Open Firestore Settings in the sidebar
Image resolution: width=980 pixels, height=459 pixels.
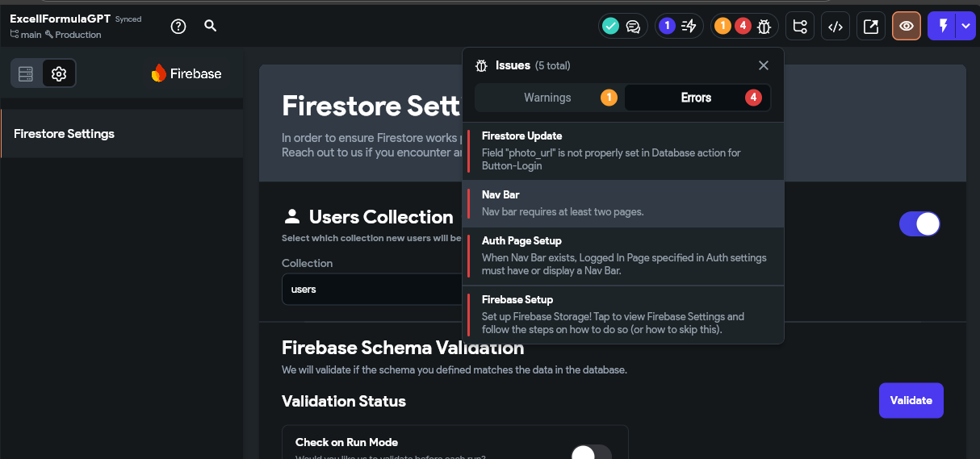[x=121, y=134]
